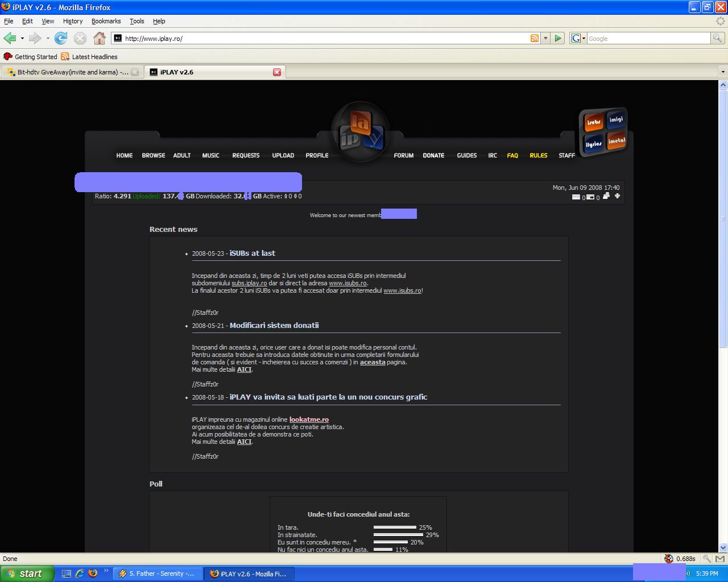
Task: Open the REQUESTS section
Action: [x=246, y=155]
